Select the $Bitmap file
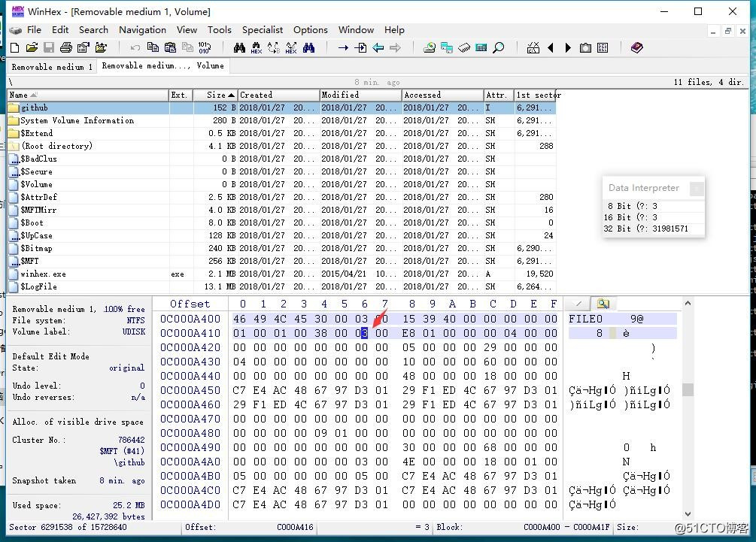756x542 pixels. tap(281, 248)
